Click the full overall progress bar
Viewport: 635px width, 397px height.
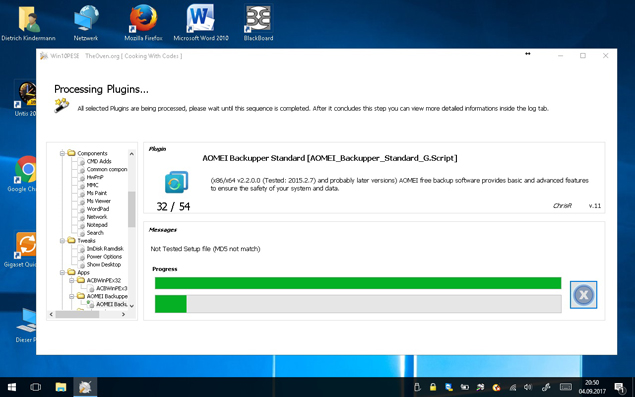coord(358,283)
